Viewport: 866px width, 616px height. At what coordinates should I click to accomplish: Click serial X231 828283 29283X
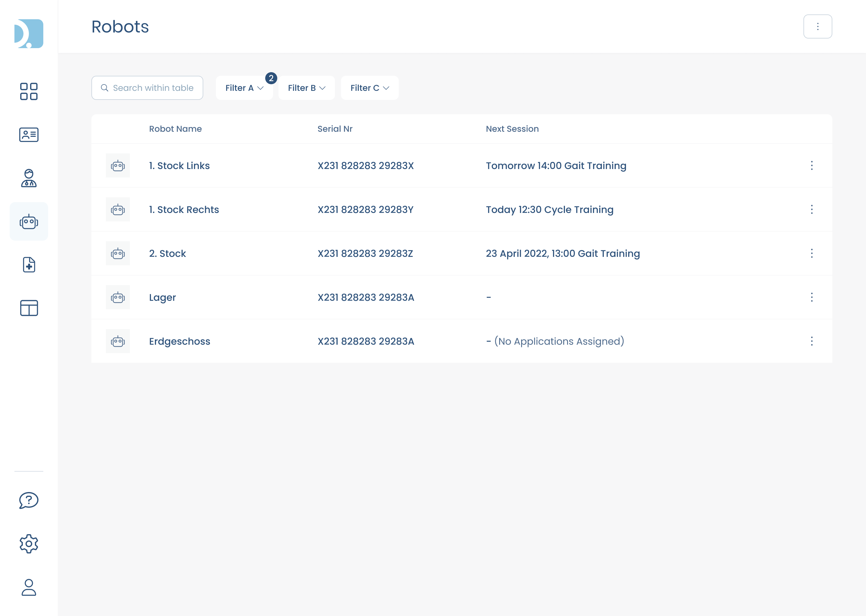point(366,166)
